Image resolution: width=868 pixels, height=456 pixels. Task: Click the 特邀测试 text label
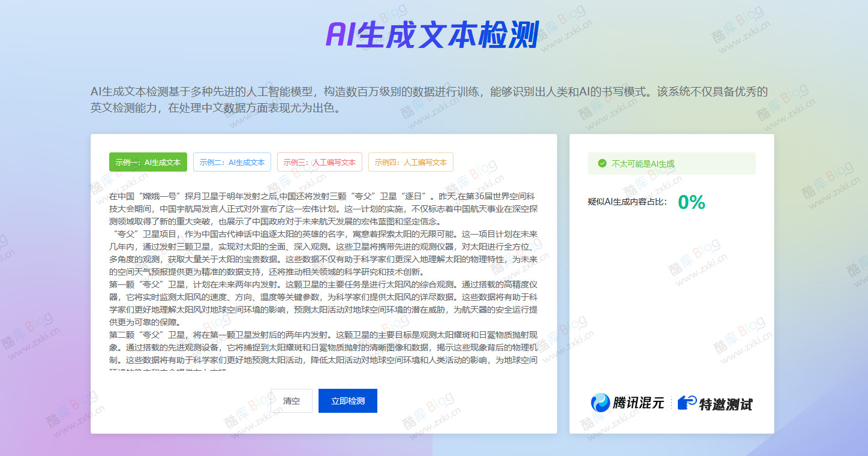coord(727,404)
